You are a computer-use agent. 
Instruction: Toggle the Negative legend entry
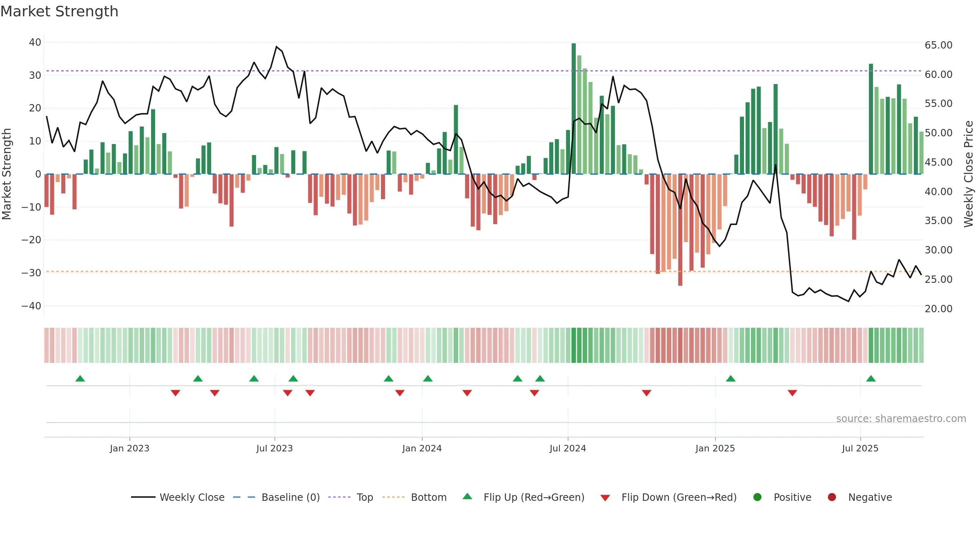click(x=860, y=497)
